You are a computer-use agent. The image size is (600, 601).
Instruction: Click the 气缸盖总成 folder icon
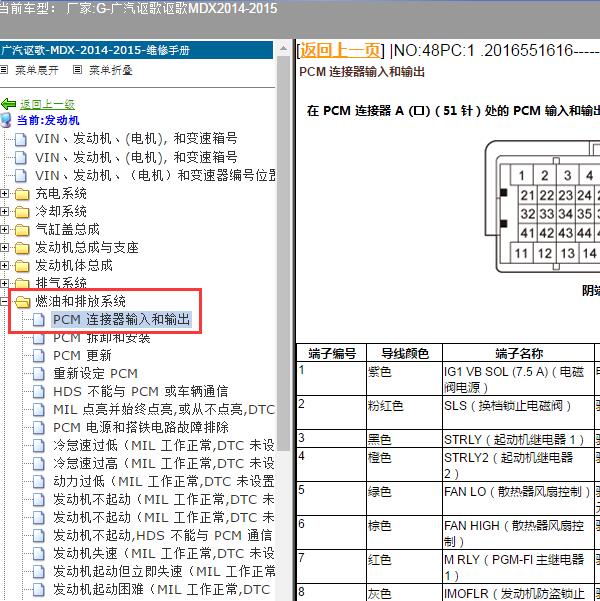click(x=22, y=230)
